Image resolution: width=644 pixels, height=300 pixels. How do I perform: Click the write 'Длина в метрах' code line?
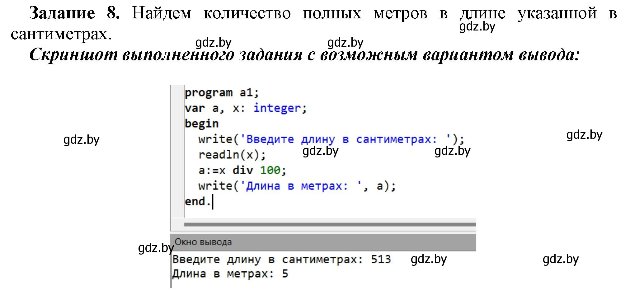(x=297, y=186)
